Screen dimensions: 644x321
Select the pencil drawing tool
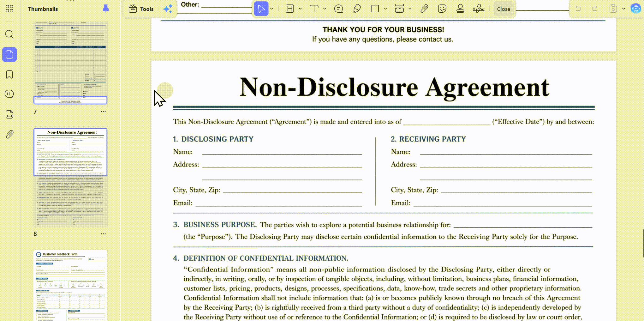[357, 9]
